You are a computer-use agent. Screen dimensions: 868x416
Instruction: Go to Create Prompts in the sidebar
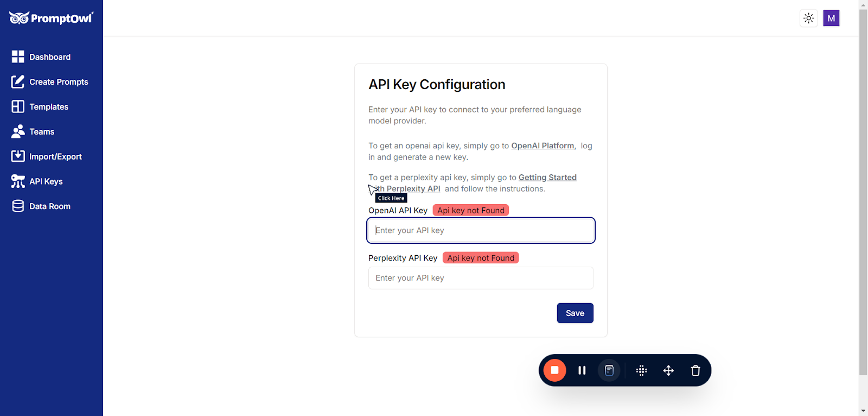[x=58, y=82]
